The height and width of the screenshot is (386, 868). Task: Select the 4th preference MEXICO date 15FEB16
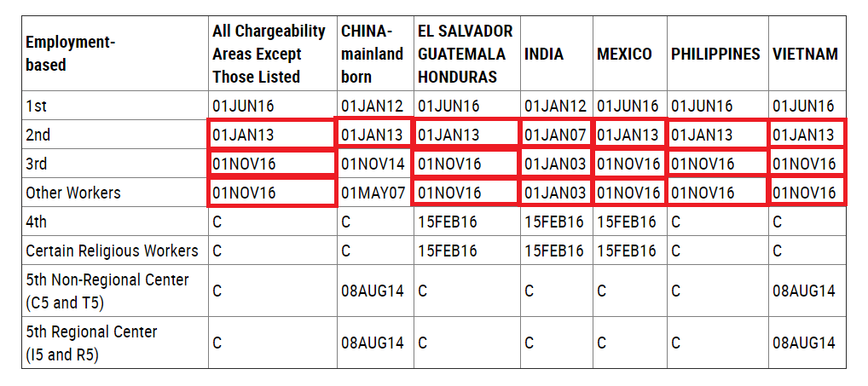tap(627, 222)
